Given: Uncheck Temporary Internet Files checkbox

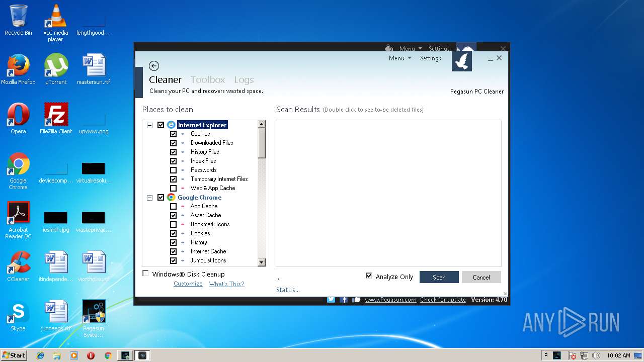Looking at the screenshot, I should click(x=173, y=179).
